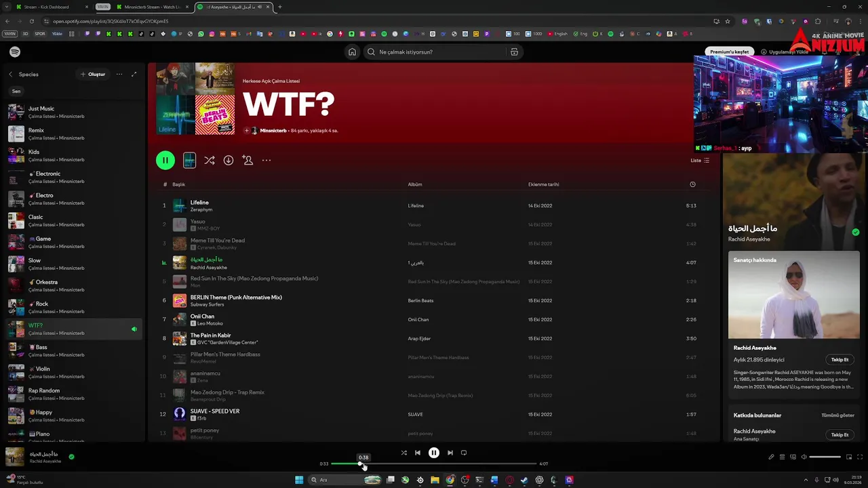
Task: Follow Rachid Aseyakhe in the artist card
Action: click(x=840, y=360)
